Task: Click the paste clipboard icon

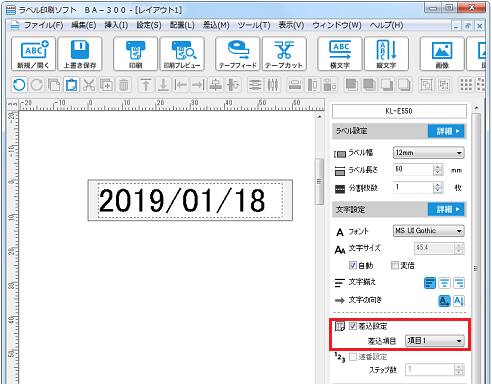Action: [71, 85]
